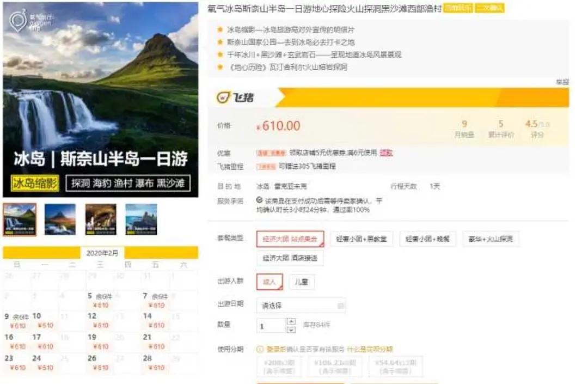Select the 儿童 traveler option

(303, 282)
